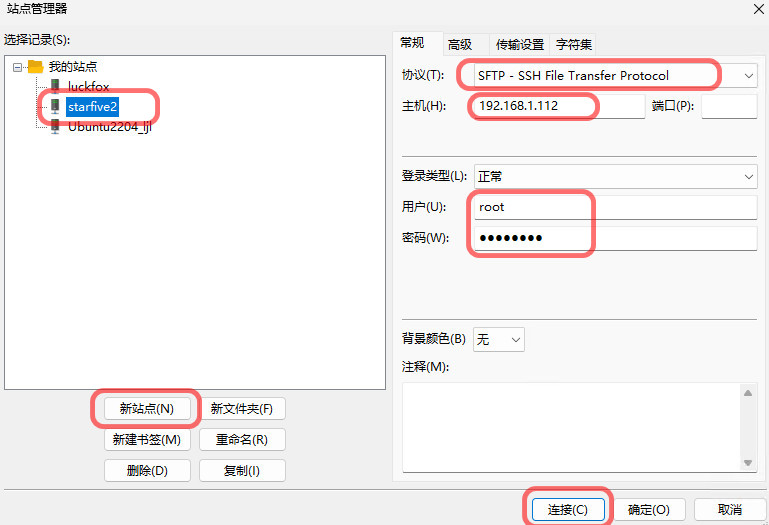Open the 登录类型 dropdown
Image resolution: width=769 pixels, height=525 pixels.
[615, 176]
